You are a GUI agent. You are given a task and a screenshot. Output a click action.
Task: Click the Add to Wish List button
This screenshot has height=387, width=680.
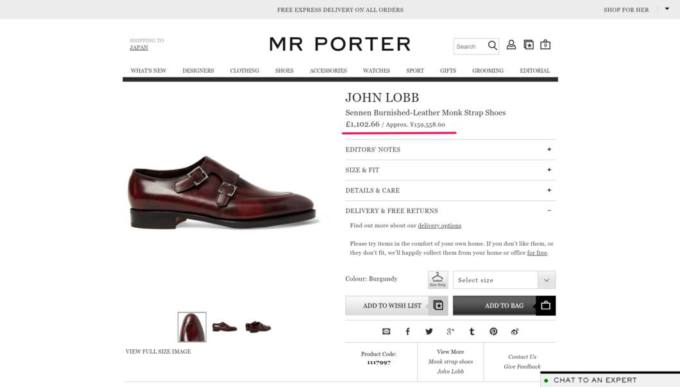tap(396, 306)
